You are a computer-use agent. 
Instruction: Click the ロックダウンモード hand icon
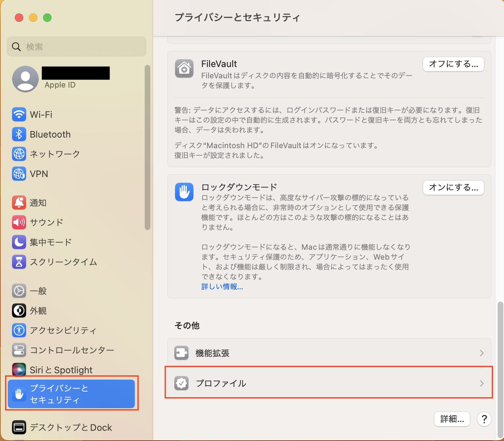[184, 192]
